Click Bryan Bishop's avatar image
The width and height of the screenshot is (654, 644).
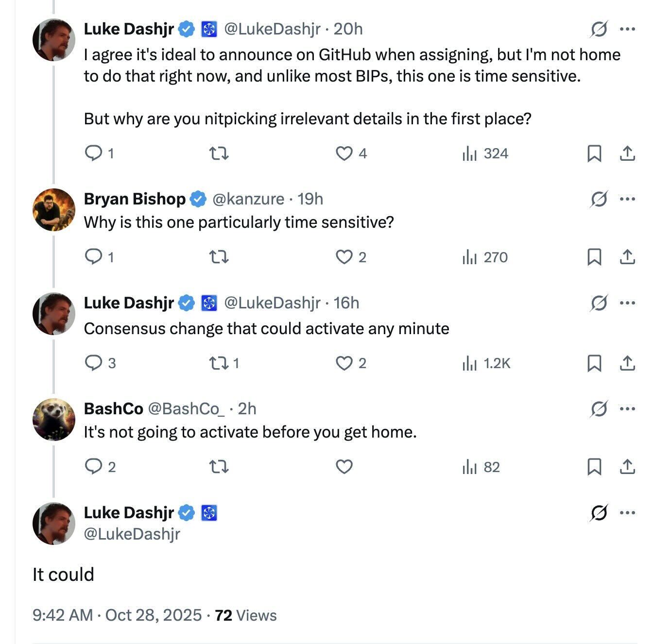(54, 209)
